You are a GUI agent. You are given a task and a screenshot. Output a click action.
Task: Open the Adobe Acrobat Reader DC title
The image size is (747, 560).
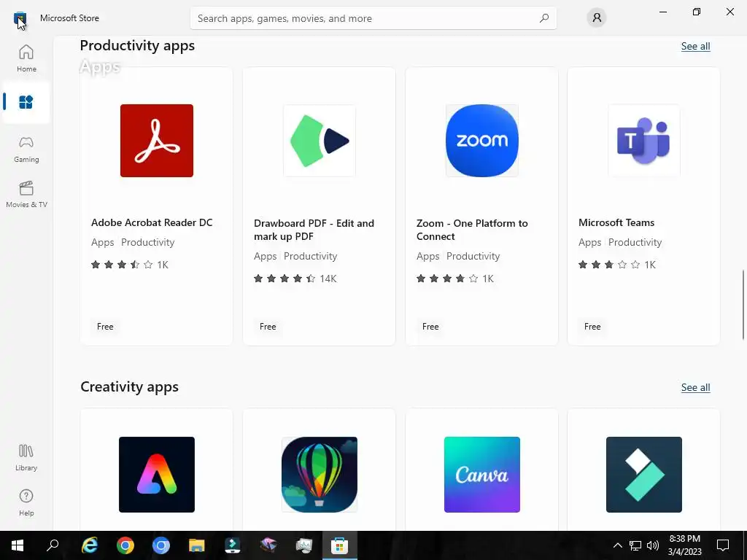coord(152,222)
